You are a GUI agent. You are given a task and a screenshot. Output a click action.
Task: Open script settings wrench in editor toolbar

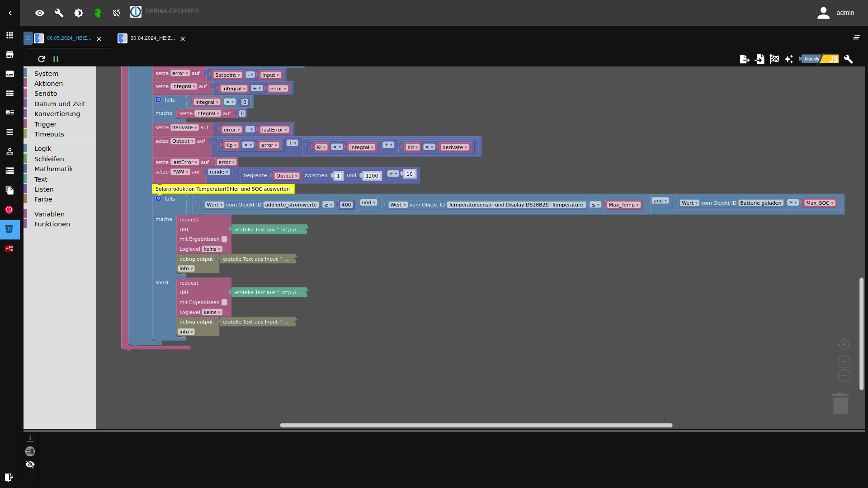[849, 59]
